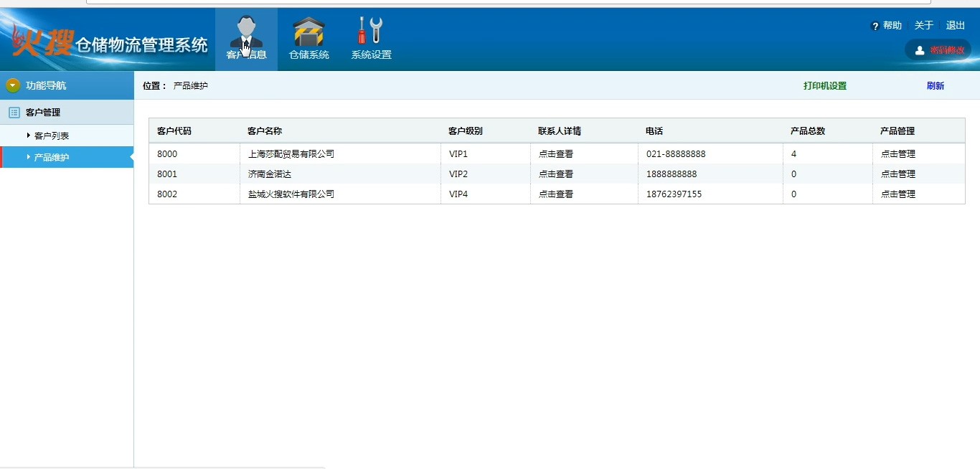
Task: Collapse the 功能导航 arrow button
Action: click(13, 85)
